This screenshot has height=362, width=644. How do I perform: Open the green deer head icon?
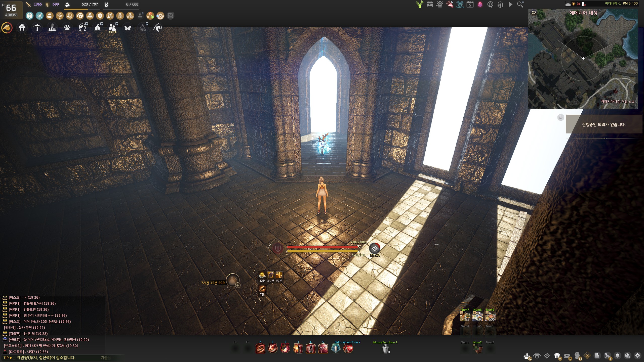[420, 4]
